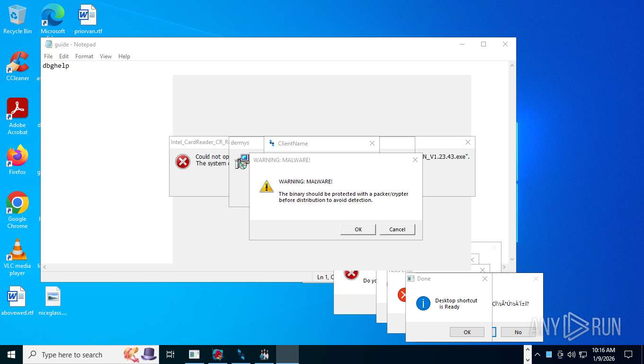Open the Notepad View menu
This screenshot has height=364, width=644.
tap(106, 56)
